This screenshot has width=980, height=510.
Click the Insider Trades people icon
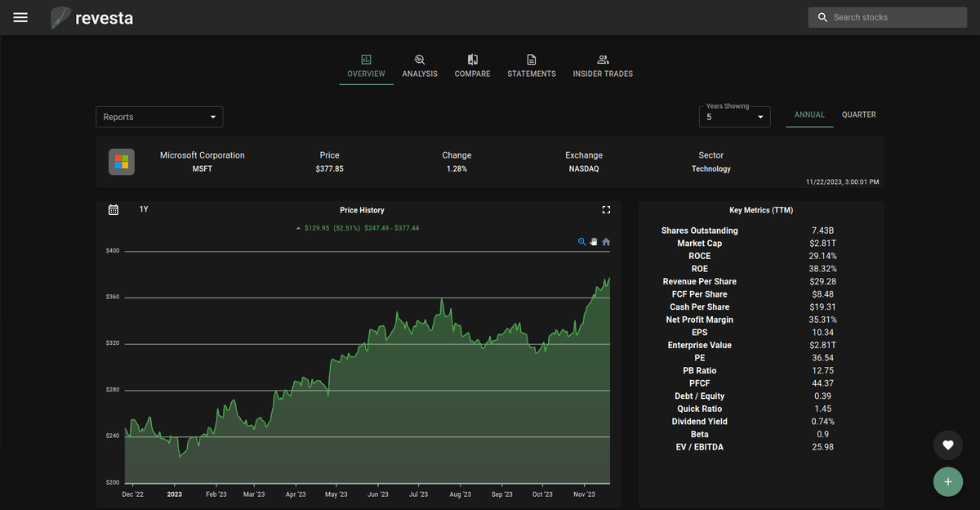click(603, 60)
